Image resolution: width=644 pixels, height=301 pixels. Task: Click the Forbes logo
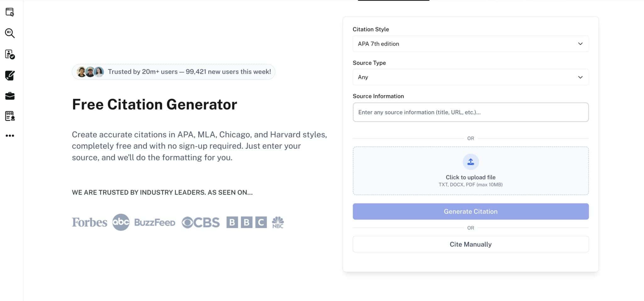89,222
